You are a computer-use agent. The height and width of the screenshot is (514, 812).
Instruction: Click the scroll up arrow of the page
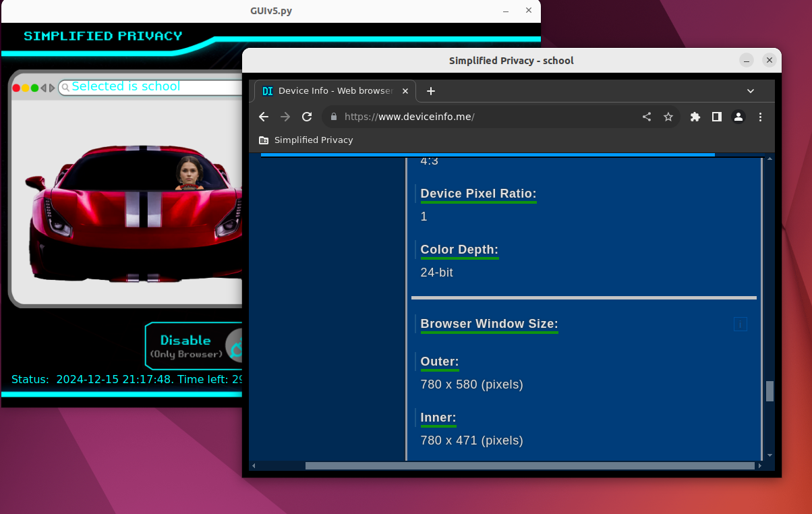click(770, 159)
